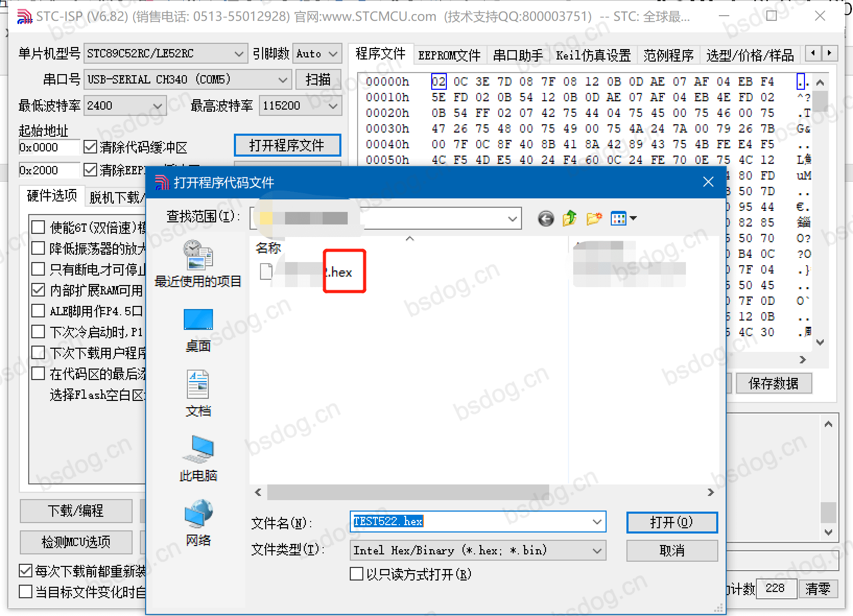The image size is (853, 616).
Task: Click 名称 column header in file list
Action: [268, 248]
